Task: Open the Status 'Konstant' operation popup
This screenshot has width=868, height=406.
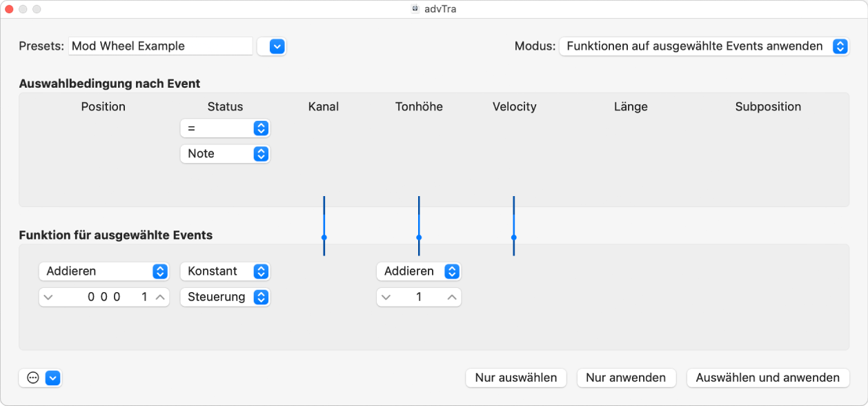Action: point(225,271)
